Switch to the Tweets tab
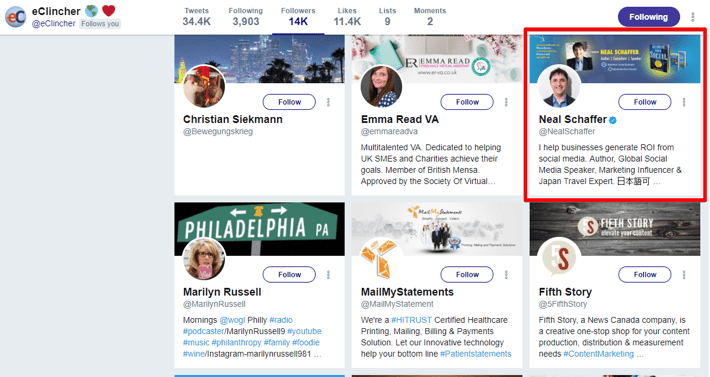Screen dimensions: 710x377 point(197,17)
